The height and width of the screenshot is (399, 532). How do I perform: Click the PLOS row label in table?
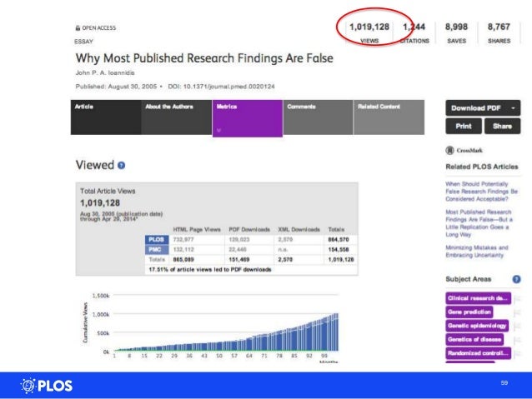pyautogui.click(x=157, y=240)
